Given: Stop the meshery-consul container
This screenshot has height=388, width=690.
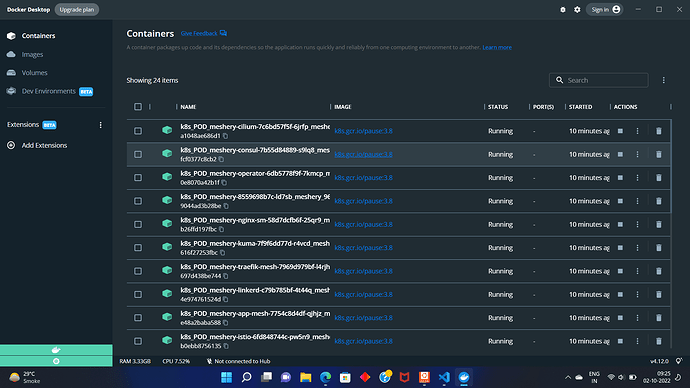Looking at the screenshot, I should tap(620, 154).
